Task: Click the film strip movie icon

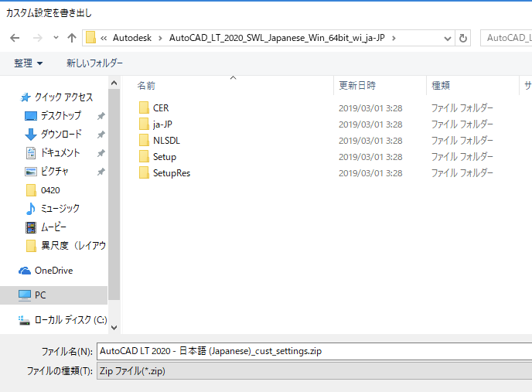Action: [x=31, y=227]
